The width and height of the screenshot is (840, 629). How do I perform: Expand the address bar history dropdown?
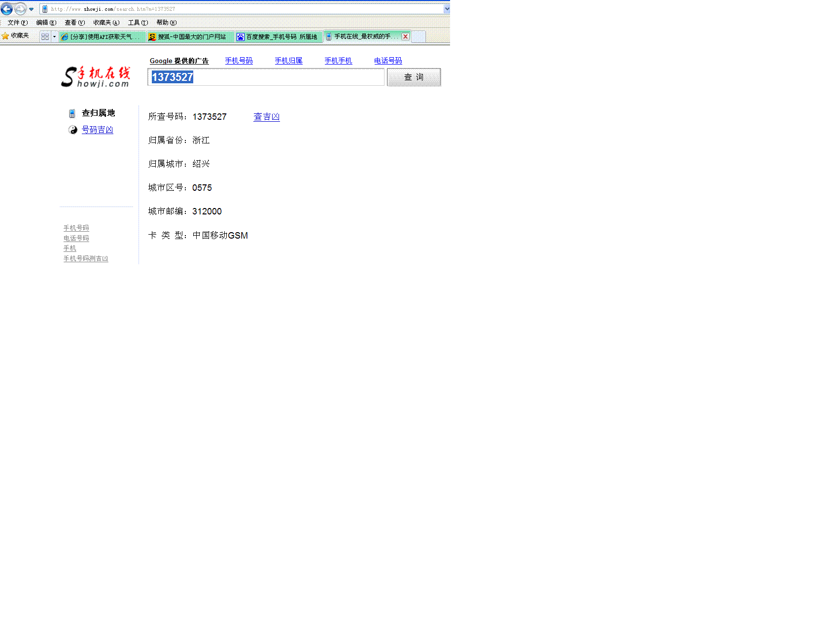[447, 9]
